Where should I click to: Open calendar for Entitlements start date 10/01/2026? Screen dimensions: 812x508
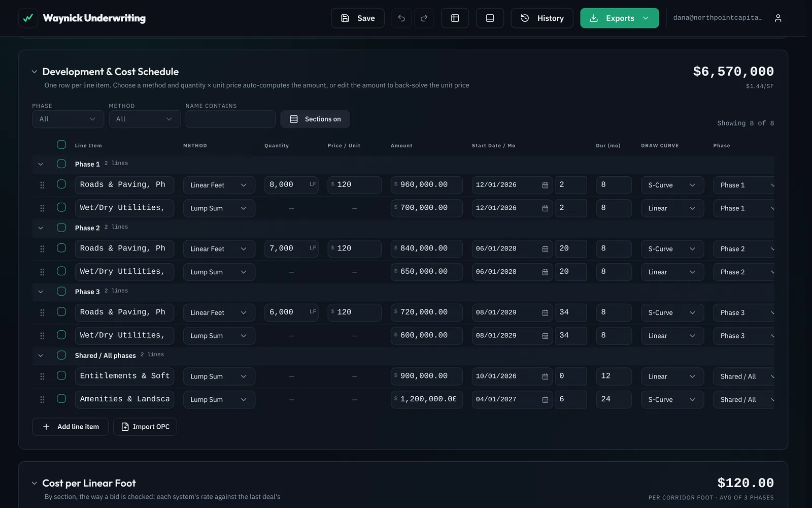(x=545, y=376)
